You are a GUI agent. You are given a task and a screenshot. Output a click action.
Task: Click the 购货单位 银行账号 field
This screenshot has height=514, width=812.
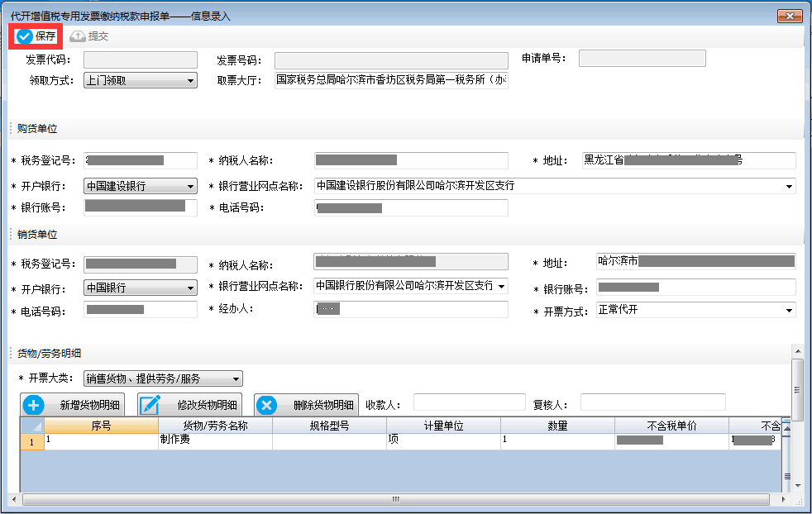[x=141, y=207]
